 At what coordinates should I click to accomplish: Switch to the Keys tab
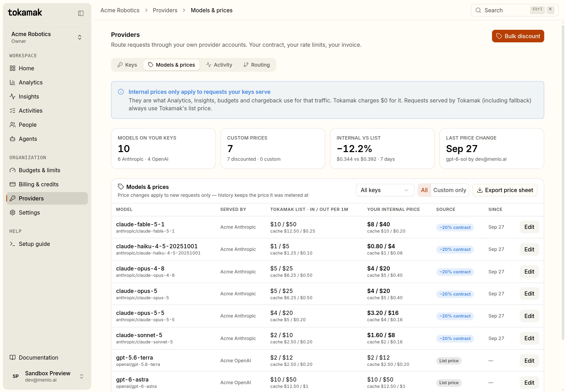(127, 65)
